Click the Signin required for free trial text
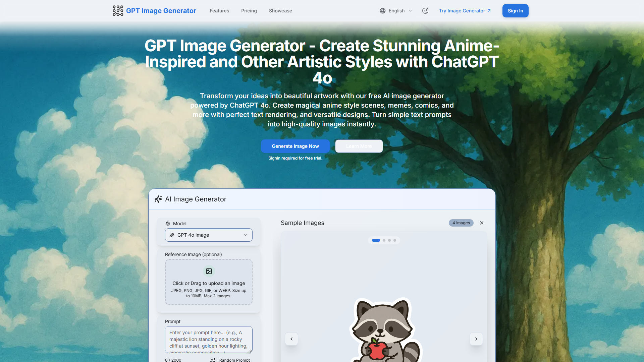Viewport: 644px width, 362px height. 295,158
